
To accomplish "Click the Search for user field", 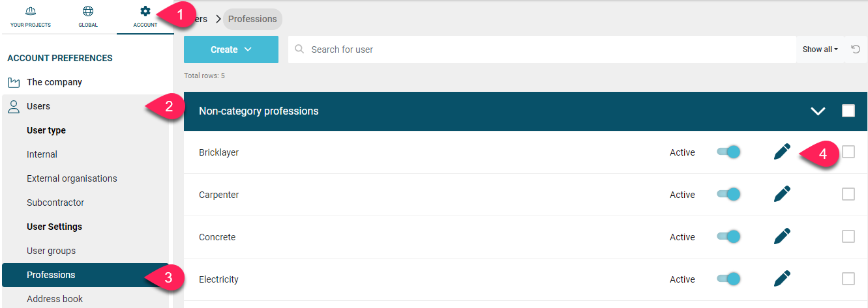I will [542, 49].
